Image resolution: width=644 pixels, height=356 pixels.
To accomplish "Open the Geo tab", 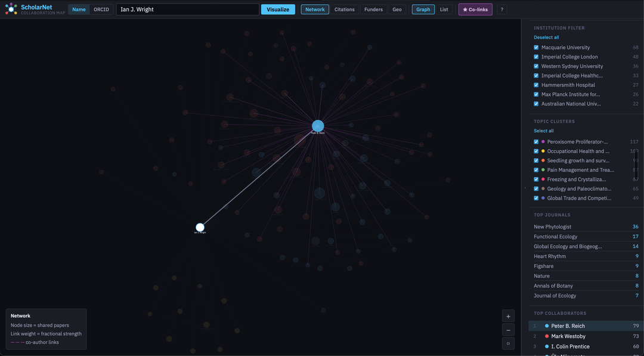I will coord(397,10).
